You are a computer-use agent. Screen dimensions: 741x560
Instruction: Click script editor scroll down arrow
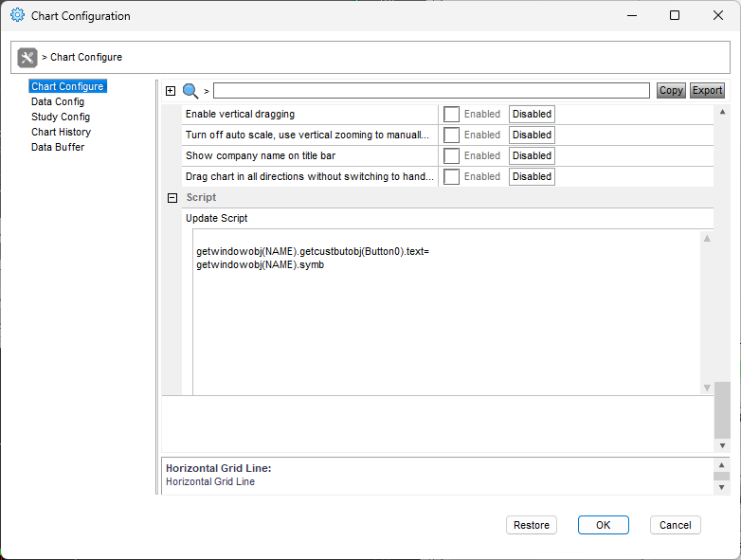tap(707, 388)
